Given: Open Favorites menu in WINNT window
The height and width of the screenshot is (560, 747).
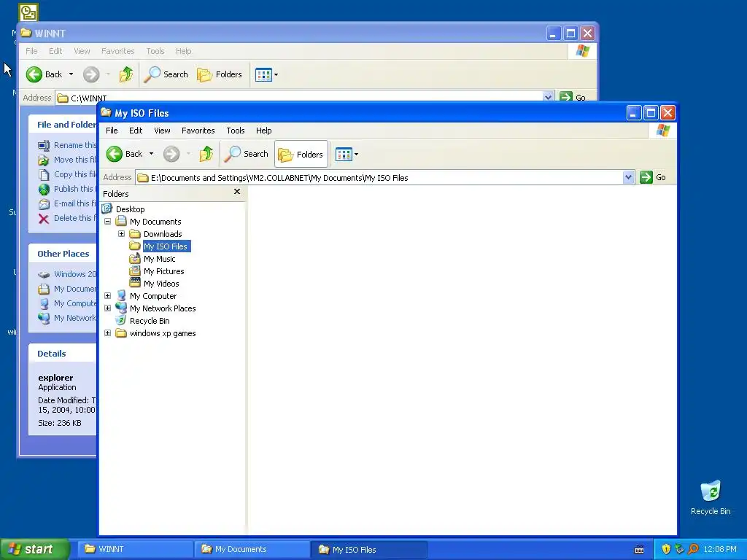Looking at the screenshot, I should pyautogui.click(x=117, y=51).
